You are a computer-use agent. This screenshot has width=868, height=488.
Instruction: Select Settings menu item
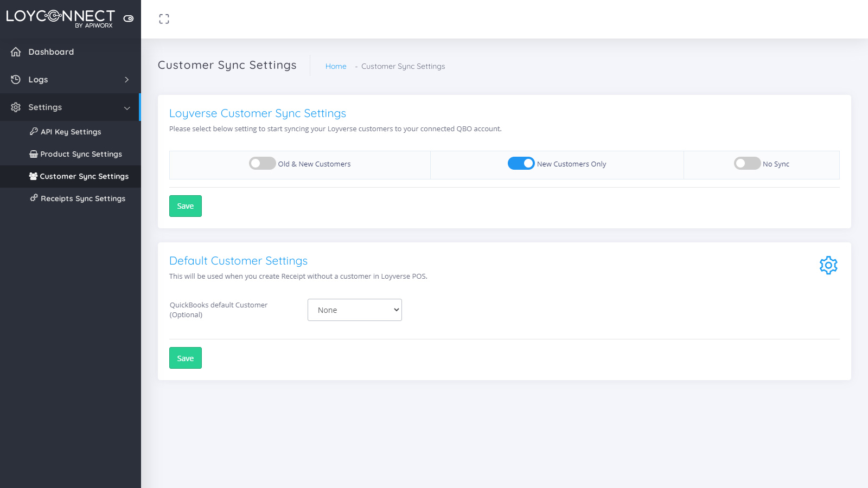pos(69,107)
